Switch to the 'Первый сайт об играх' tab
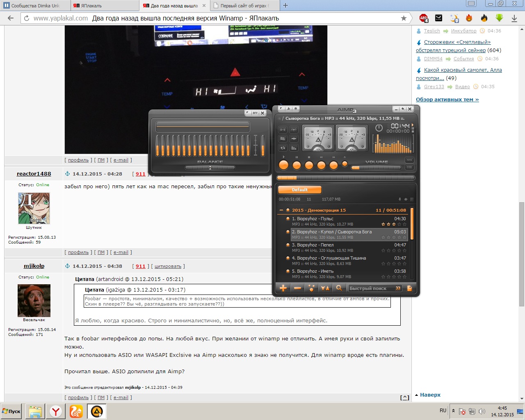This screenshot has height=420, width=525. pyautogui.click(x=244, y=6)
